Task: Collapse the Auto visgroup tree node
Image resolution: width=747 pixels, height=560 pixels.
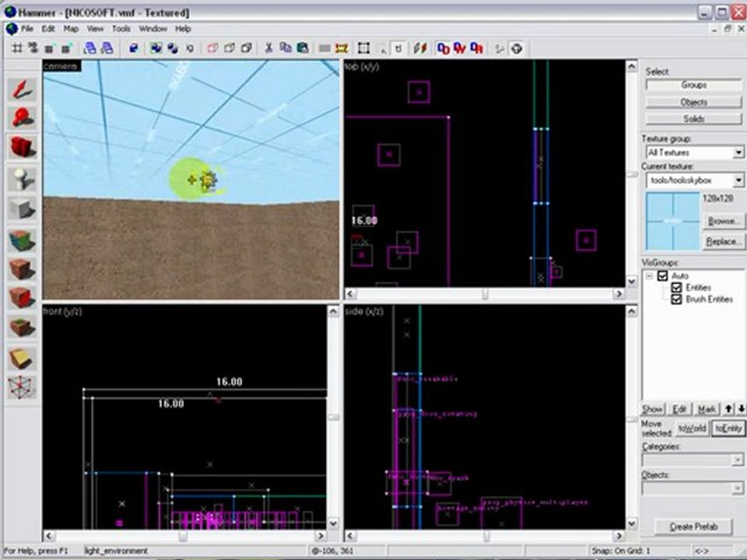Action: 650,276
